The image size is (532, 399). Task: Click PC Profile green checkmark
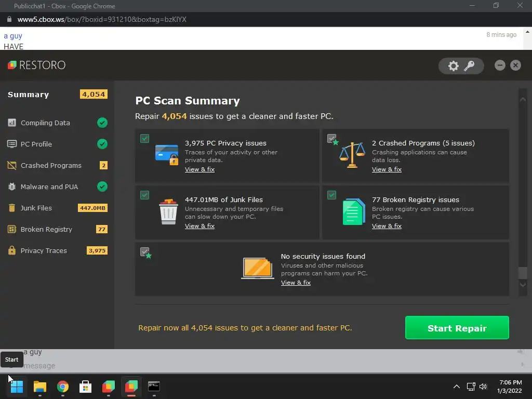[x=102, y=144]
